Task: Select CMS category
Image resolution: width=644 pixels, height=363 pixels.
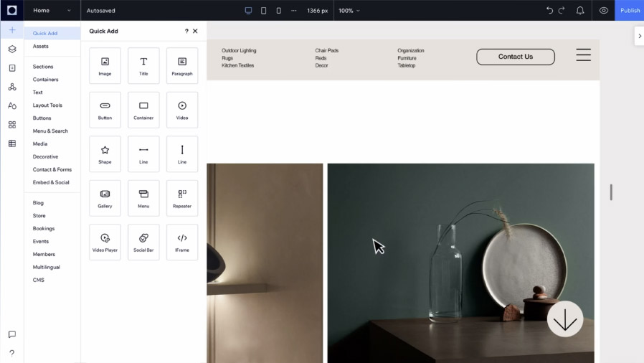Action: (x=39, y=280)
